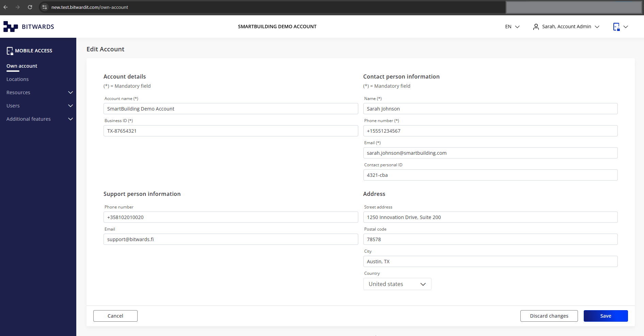Click the Address section heading

(x=374, y=194)
